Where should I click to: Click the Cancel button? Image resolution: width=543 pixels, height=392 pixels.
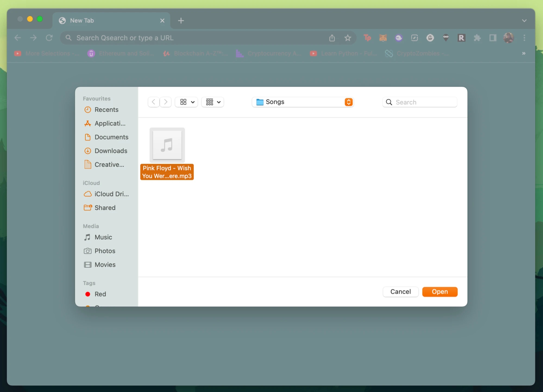tap(400, 291)
